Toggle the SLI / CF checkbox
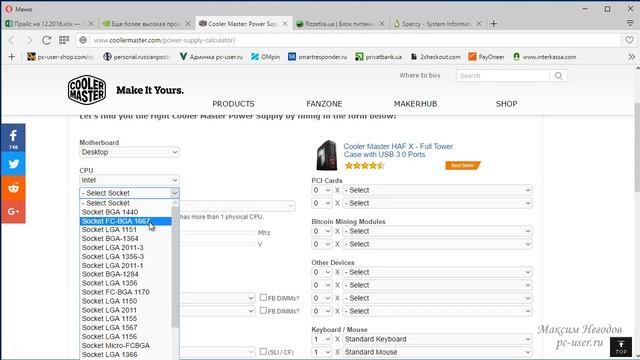The height and width of the screenshot is (360, 640). tap(263, 351)
